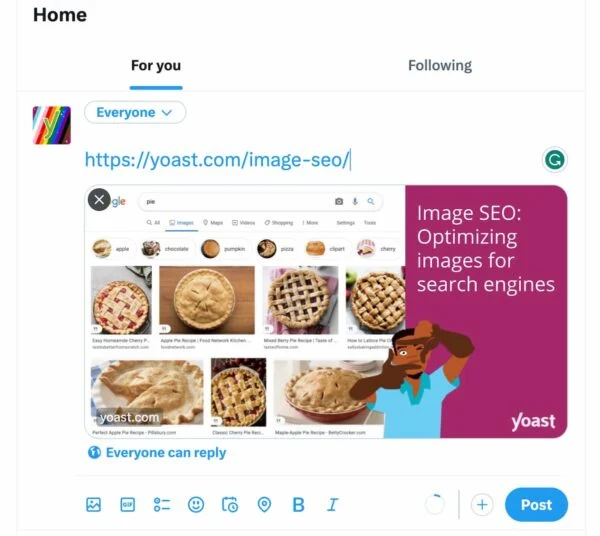
Task: Click the character count progress circle
Action: pyautogui.click(x=434, y=505)
